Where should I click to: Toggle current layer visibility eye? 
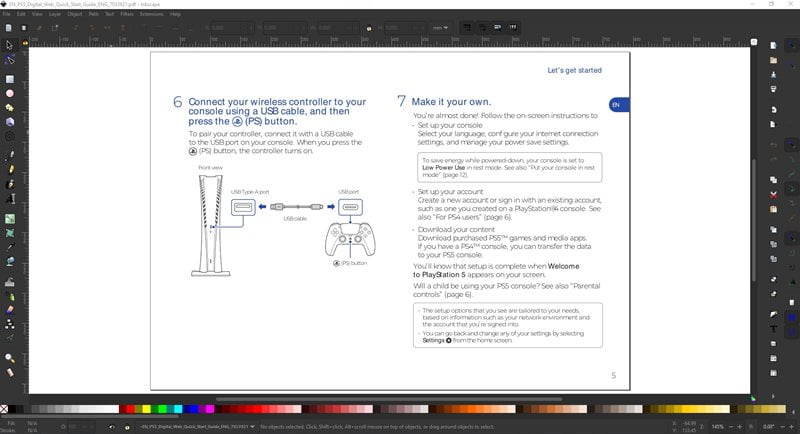(x=112, y=427)
